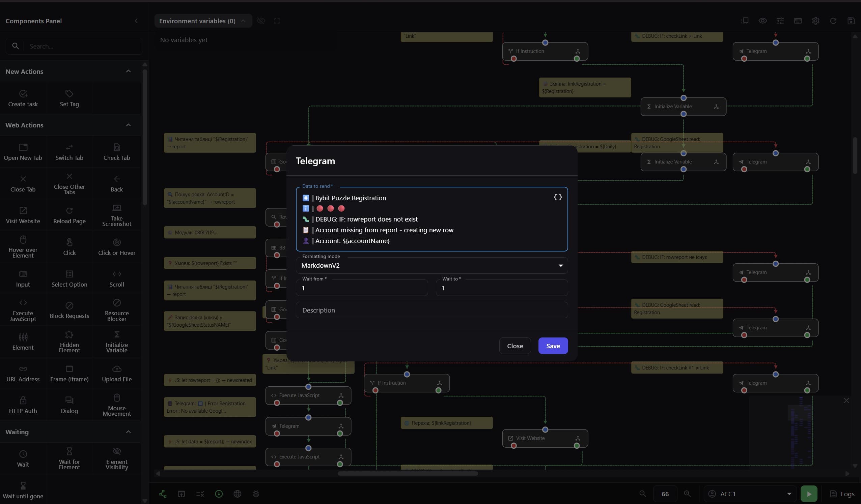Select the Hidden Element component
Viewport: 861px width, 504px height.
pos(70,342)
